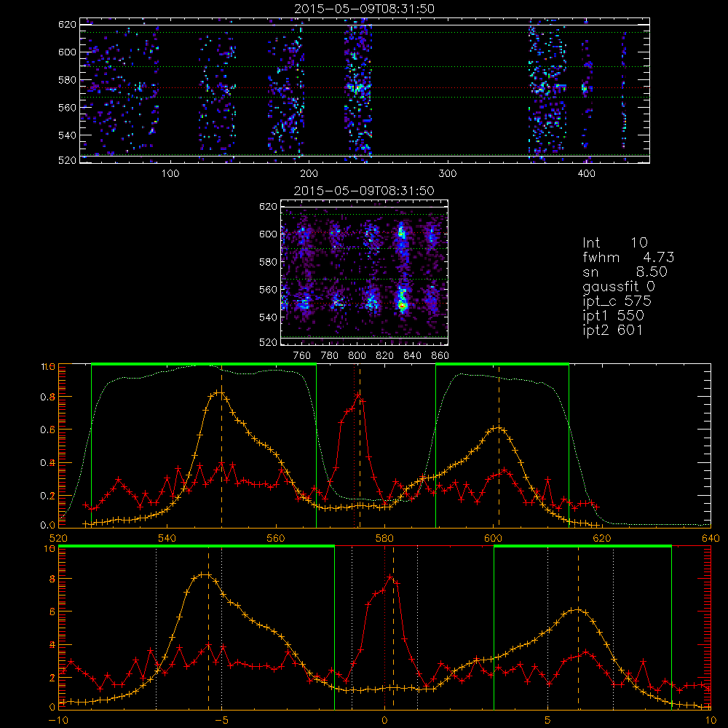Click the 'ipt_c 575' label

[x=617, y=301]
